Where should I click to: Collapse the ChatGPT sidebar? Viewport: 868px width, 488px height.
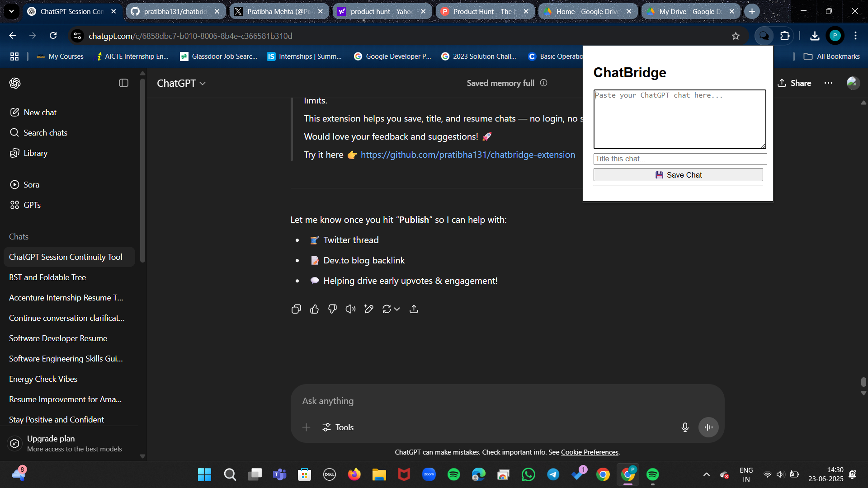123,83
